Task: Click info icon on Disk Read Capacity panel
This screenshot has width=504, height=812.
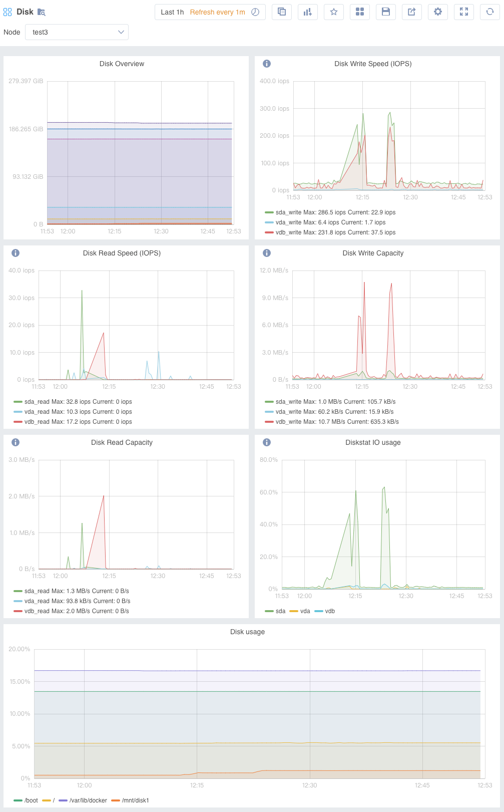Action: coord(16,442)
